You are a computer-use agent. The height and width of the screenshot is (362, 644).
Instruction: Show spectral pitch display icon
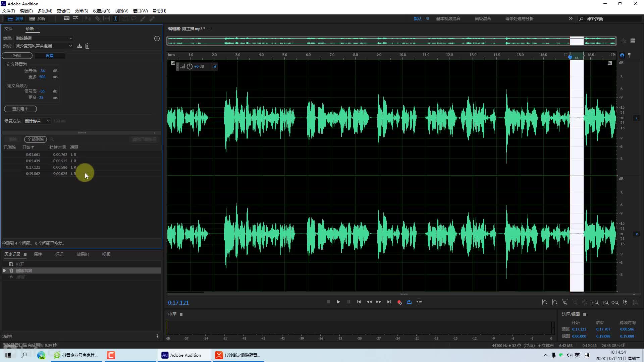[75, 19]
